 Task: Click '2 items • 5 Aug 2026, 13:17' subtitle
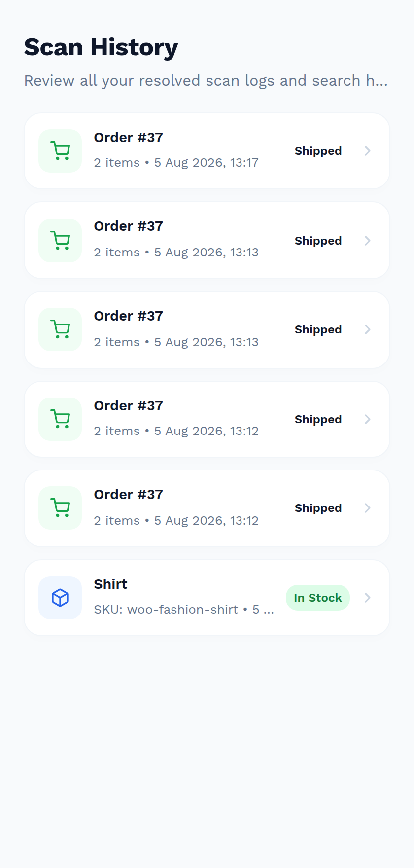[176, 163]
